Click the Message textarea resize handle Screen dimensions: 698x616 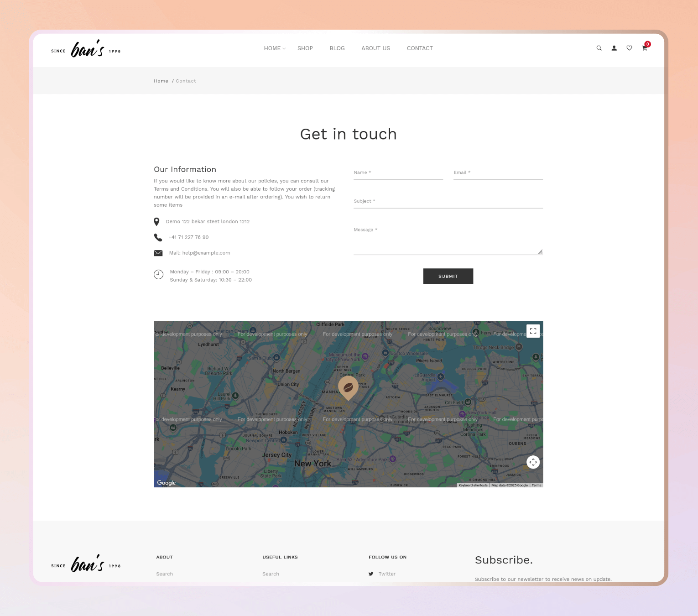click(540, 252)
